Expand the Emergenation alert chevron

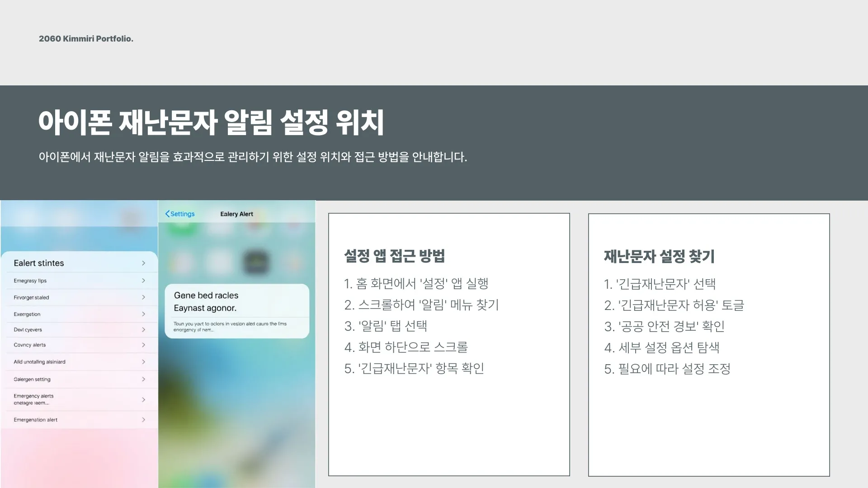(143, 420)
